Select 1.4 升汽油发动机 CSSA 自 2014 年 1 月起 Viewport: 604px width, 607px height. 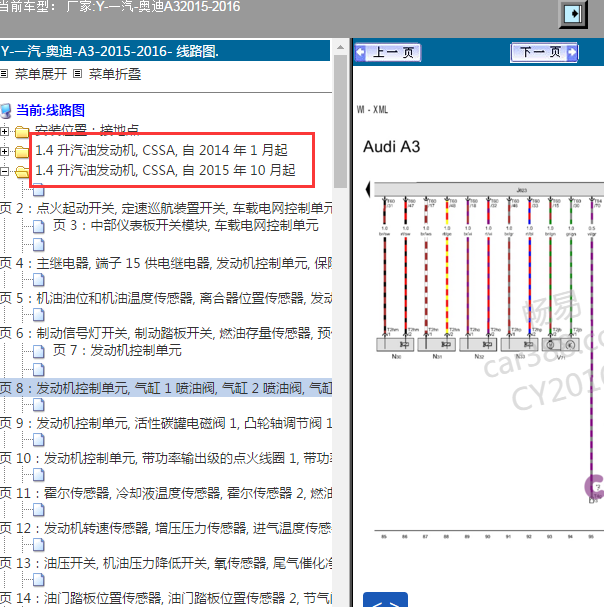pos(161,150)
